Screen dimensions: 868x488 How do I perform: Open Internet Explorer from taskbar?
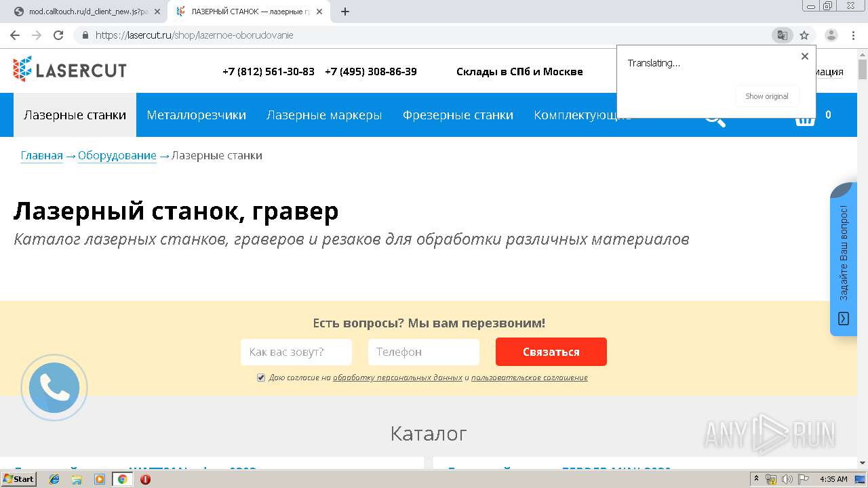coord(54,479)
